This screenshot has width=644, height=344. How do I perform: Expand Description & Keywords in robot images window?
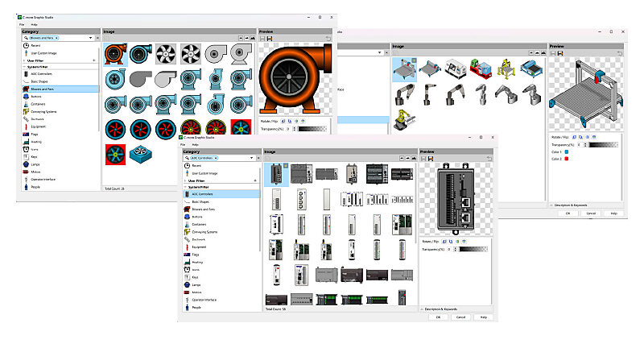pos(551,205)
